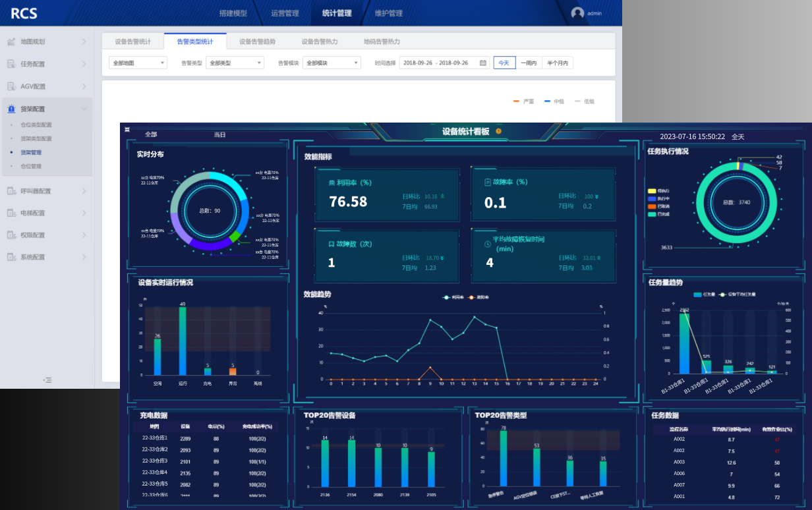Click the 地图规划 map icon in sidebar
This screenshot has width=812, height=510.
(x=11, y=42)
